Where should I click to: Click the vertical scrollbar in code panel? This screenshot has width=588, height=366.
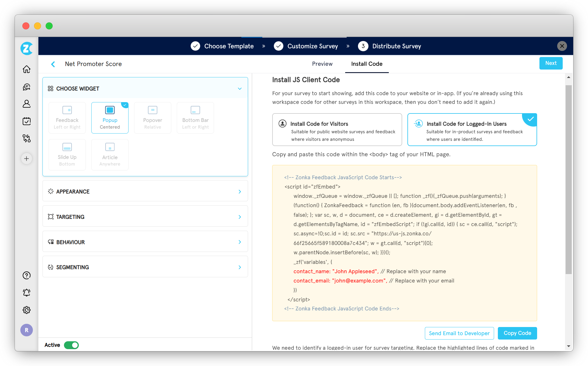click(569, 179)
